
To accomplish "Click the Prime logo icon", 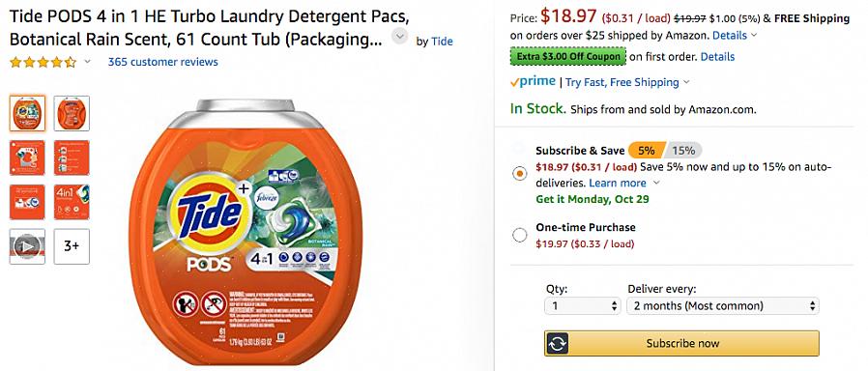I will [533, 82].
